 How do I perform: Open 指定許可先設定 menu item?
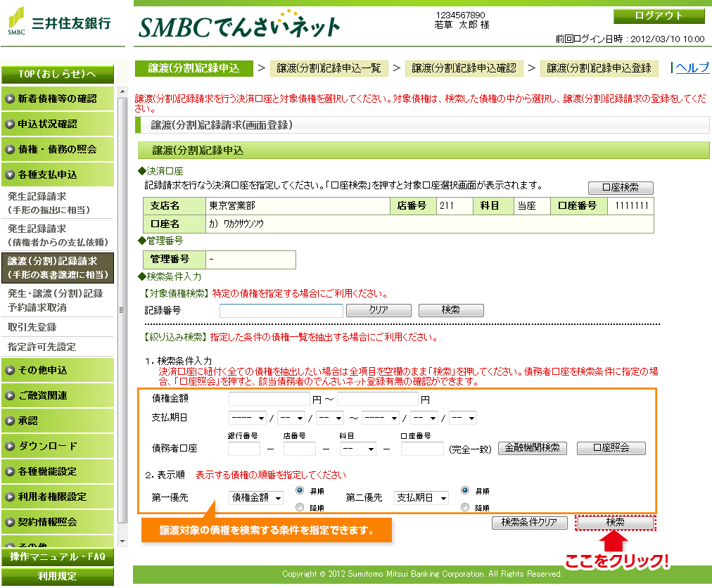[x=58, y=347]
